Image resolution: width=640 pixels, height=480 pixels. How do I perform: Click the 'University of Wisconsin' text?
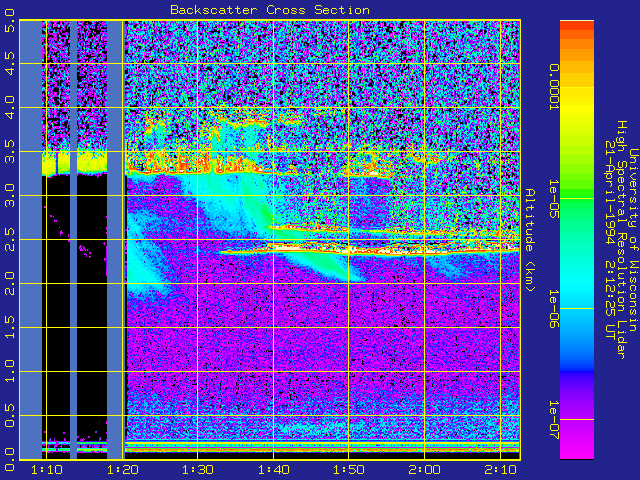(633, 240)
